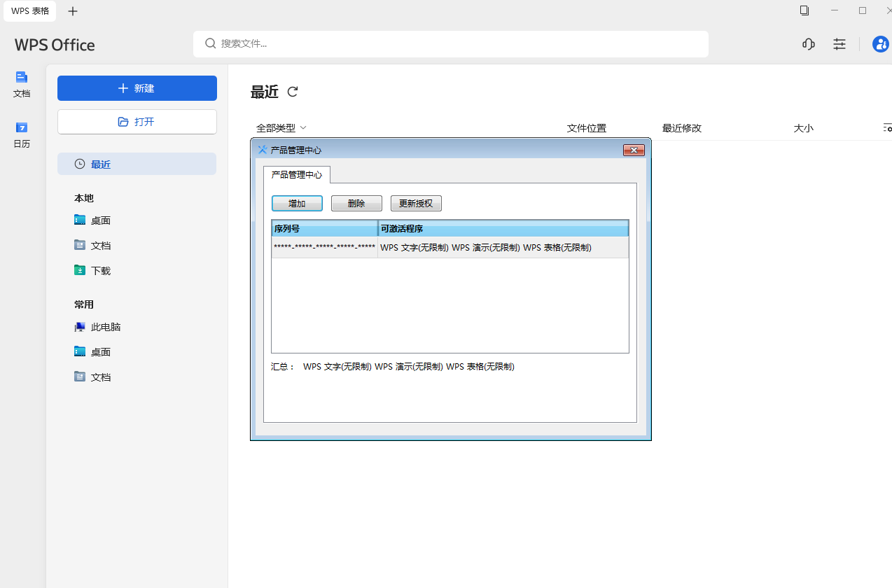The width and height of the screenshot is (892, 588).
Task: Switch to the WPS 表格 tab
Action: [x=29, y=11]
